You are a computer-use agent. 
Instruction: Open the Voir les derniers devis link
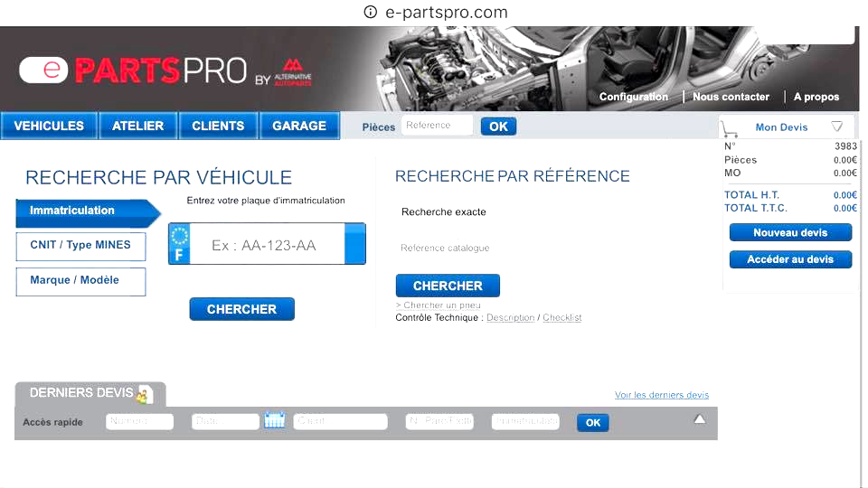coord(662,395)
